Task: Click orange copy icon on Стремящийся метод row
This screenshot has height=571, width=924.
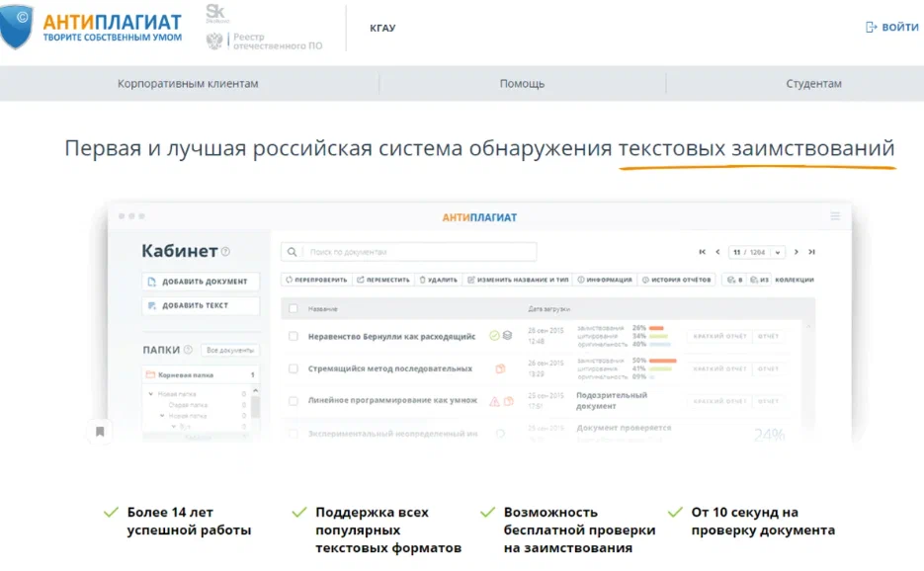Action: click(x=500, y=368)
